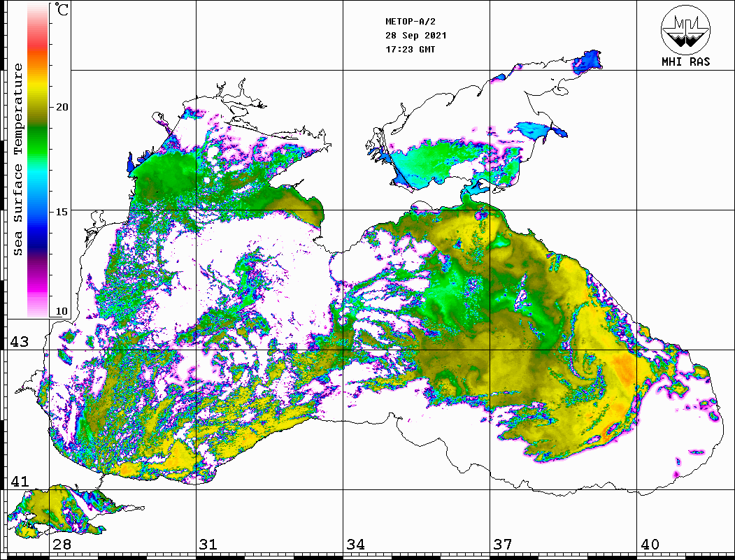Click the latitude label '43'

coord(20,342)
